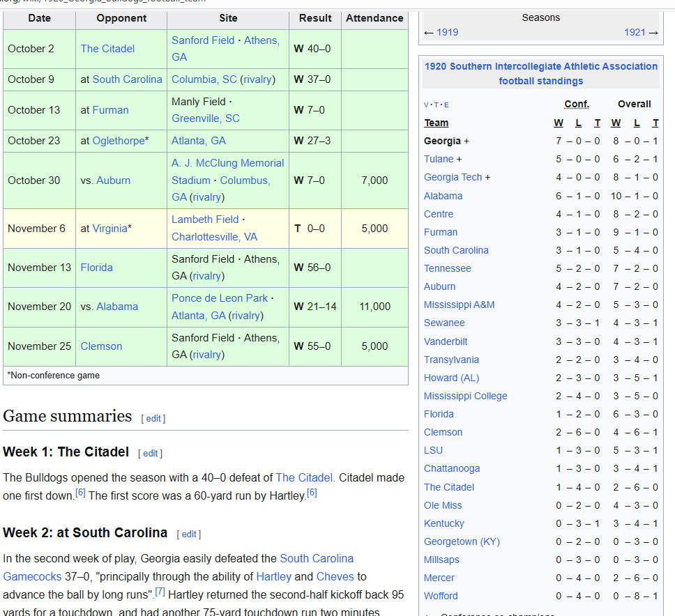
Task: Open Millsaps in the standings
Action: tap(441, 560)
